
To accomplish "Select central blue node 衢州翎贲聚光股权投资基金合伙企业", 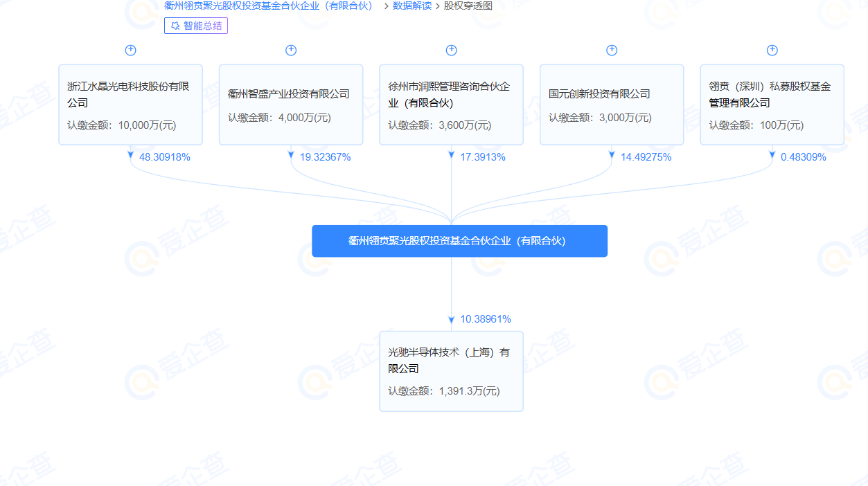I will coord(459,241).
